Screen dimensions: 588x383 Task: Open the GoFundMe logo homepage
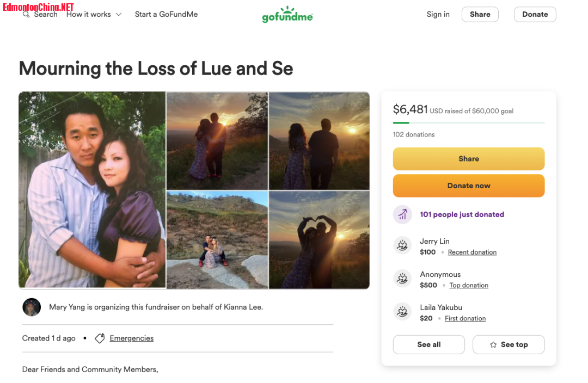[x=287, y=14]
